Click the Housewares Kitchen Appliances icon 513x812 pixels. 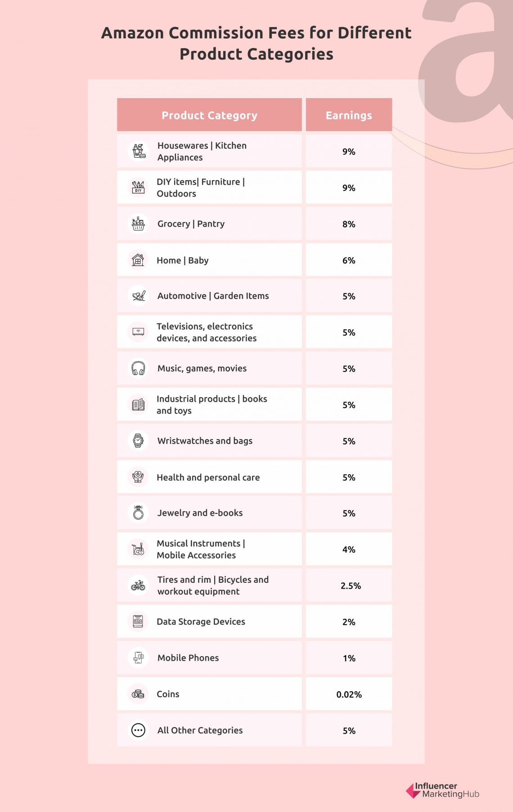click(x=138, y=151)
